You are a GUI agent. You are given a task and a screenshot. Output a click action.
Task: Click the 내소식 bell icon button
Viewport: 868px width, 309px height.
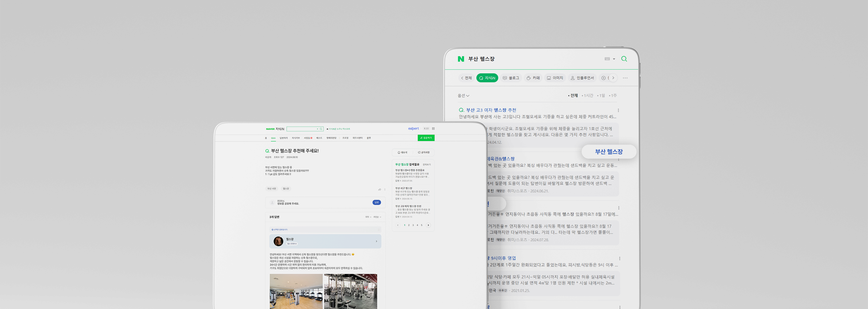coord(402,152)
